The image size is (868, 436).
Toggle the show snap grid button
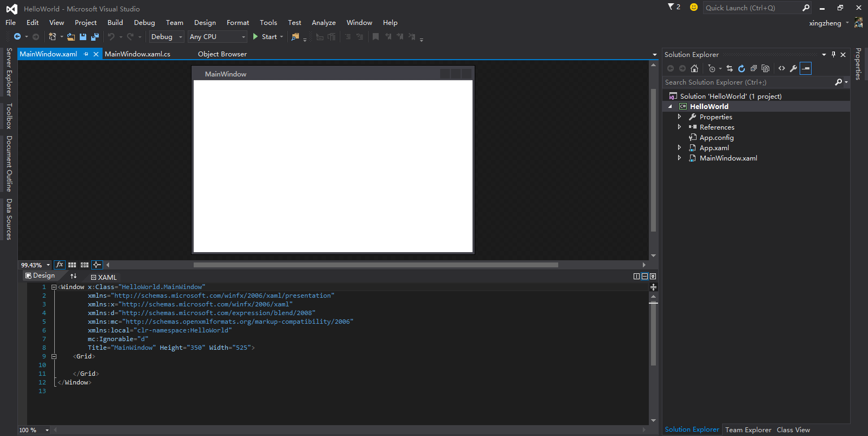click(x=72, y=265)
